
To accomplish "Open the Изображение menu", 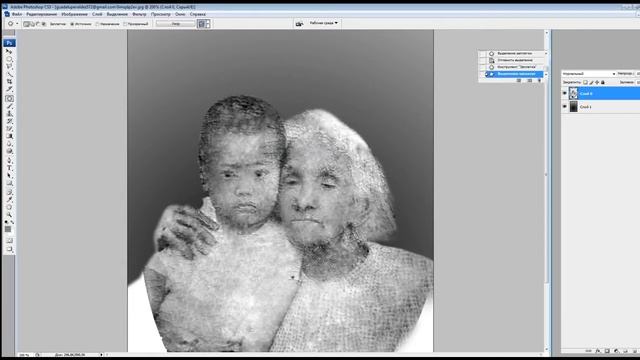I will click(74, 14).
